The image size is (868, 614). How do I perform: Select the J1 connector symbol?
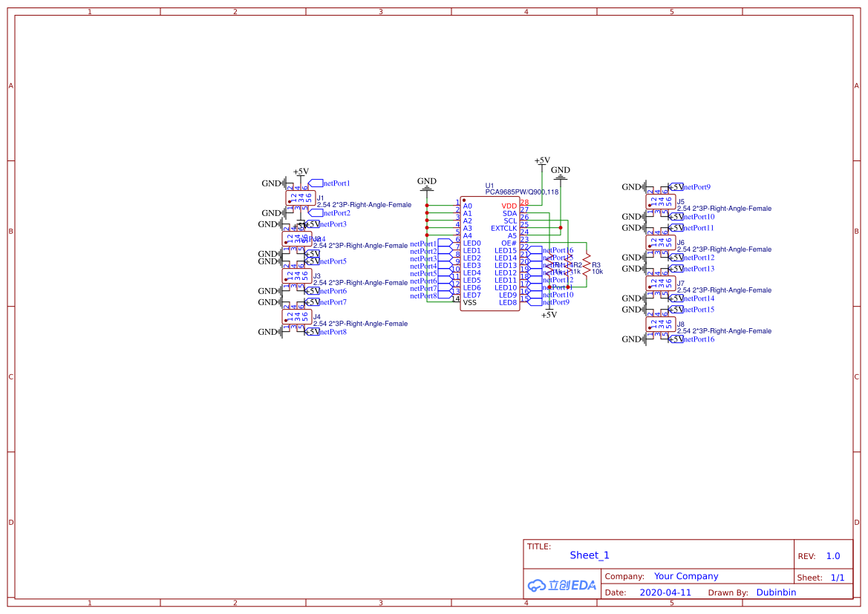coord(301,197)
